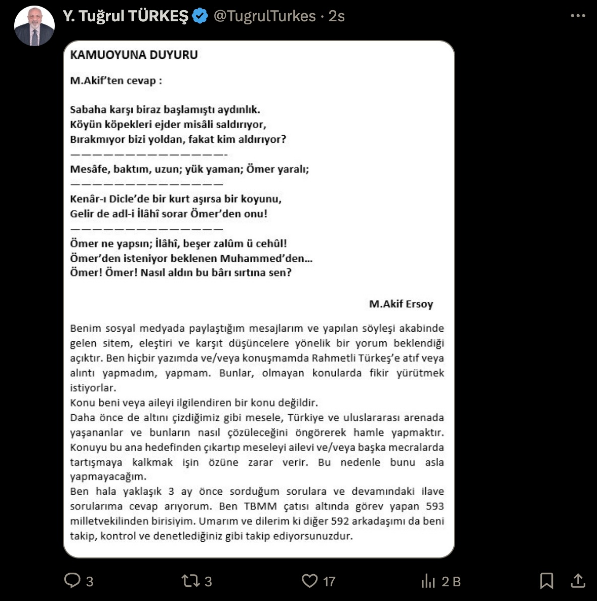Open the tweet's more options menu (three dots)
Viewport: 597px width, 601px height.
(577, 16)
